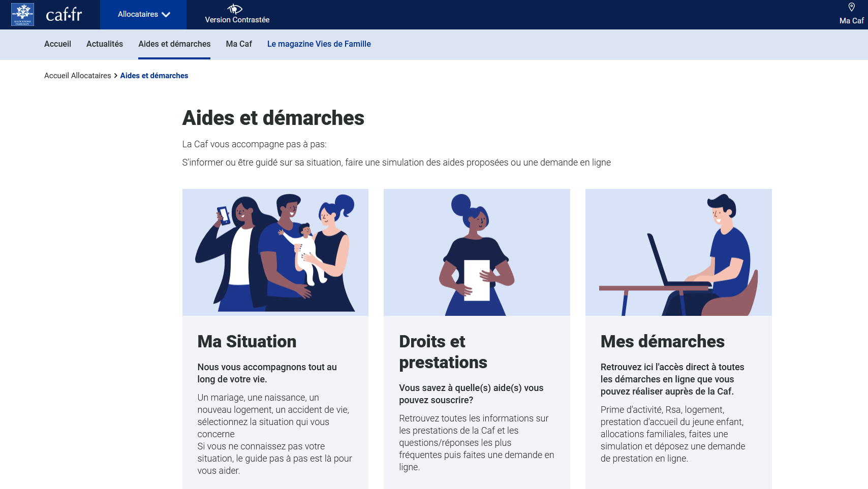Click the caf.fr site wordmark
This screenshot has height=489, width=868.
(64, 15)
